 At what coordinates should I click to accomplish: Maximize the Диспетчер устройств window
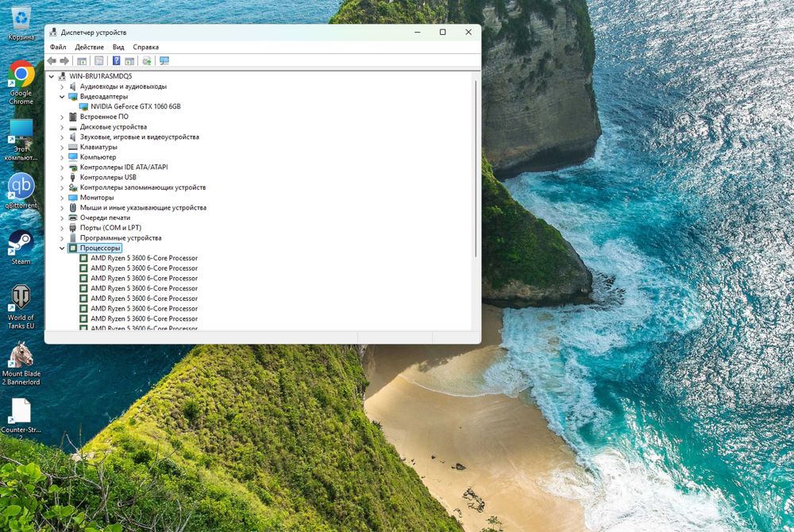coord(442,32)
